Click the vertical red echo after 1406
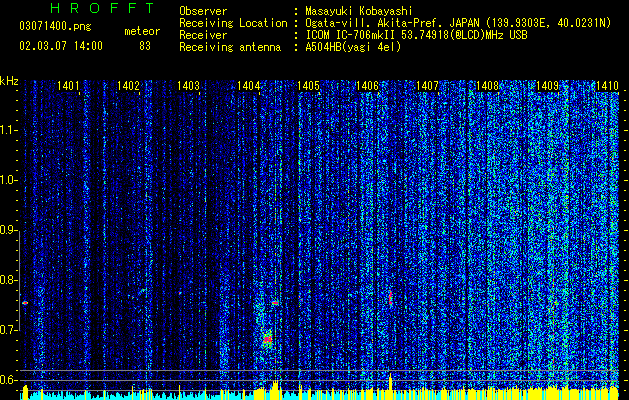 (390, 297)
